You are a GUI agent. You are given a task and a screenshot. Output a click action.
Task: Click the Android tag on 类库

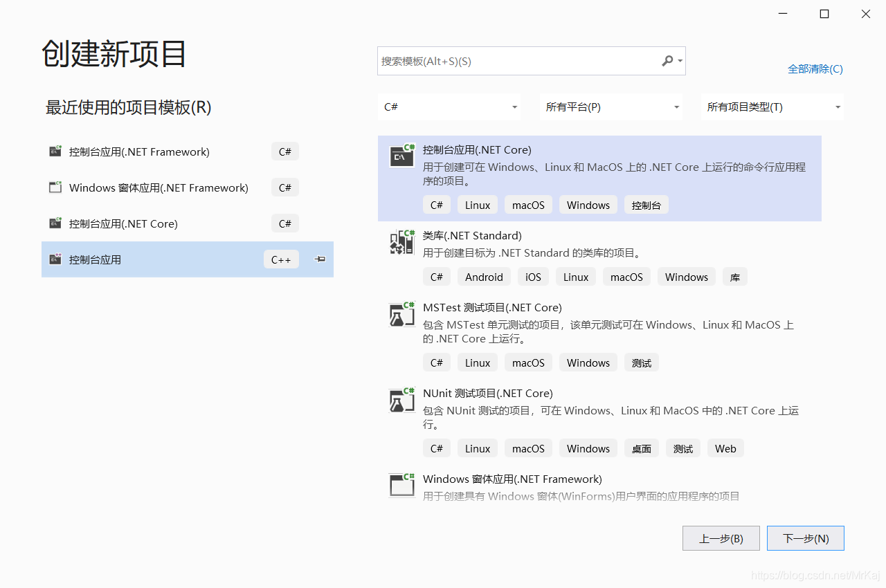click(484, 277)
